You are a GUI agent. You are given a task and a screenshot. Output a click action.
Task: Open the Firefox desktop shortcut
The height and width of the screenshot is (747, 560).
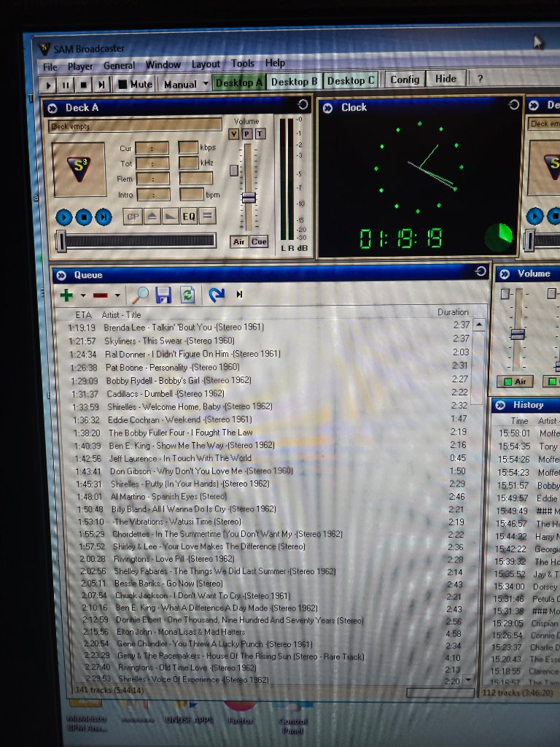coord(241,715)
